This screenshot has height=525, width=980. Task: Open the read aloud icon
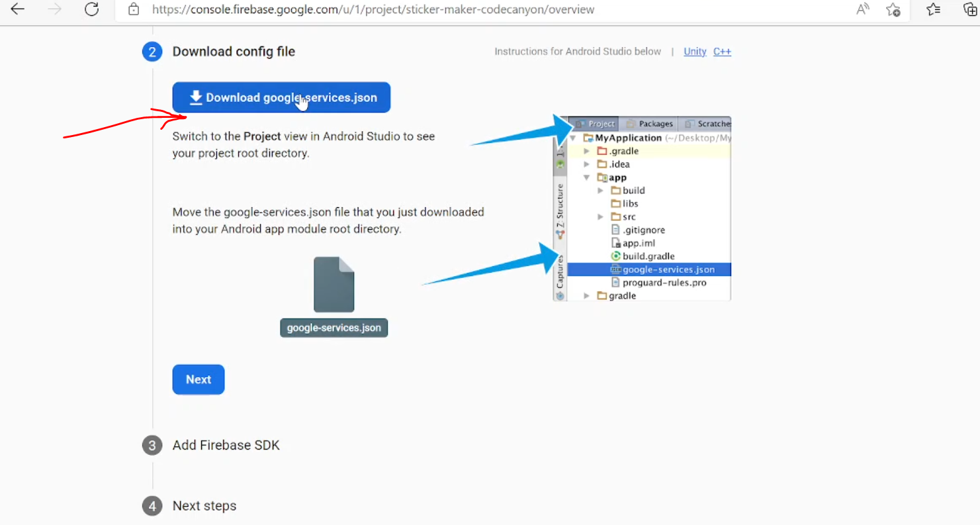point(862,9)
